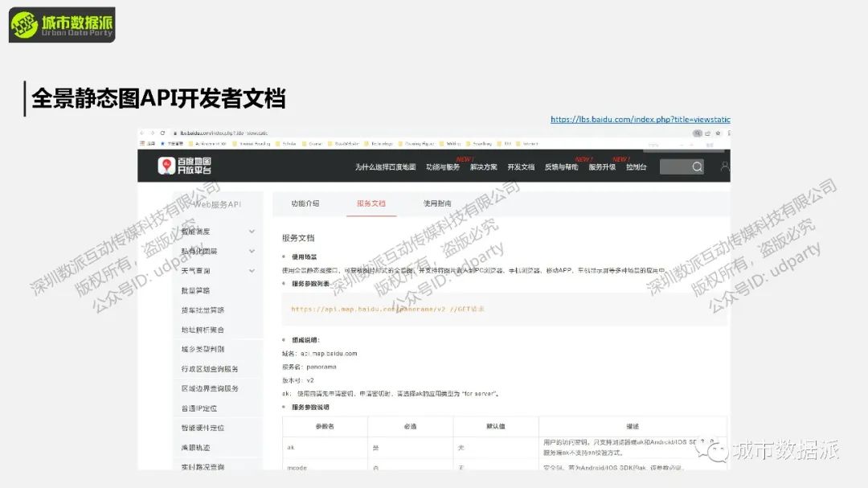Click the ak parameter cell
The height and width of the screenshot is (488, 868).
point(325,448)
